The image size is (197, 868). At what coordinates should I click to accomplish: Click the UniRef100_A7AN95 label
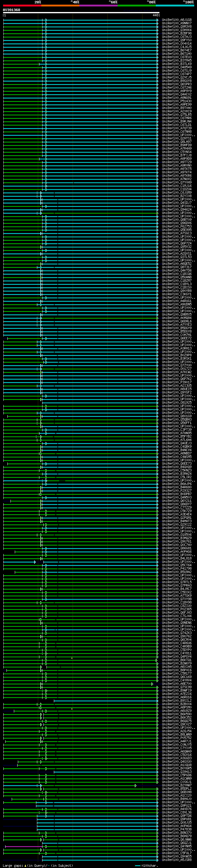pyautogui.click(x=177, y=433)
